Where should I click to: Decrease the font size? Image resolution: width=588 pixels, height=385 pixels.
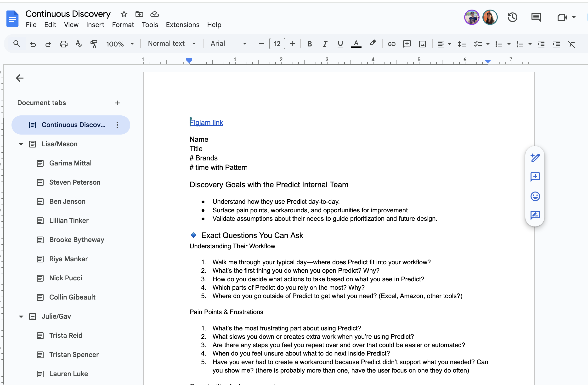(262, 44)
